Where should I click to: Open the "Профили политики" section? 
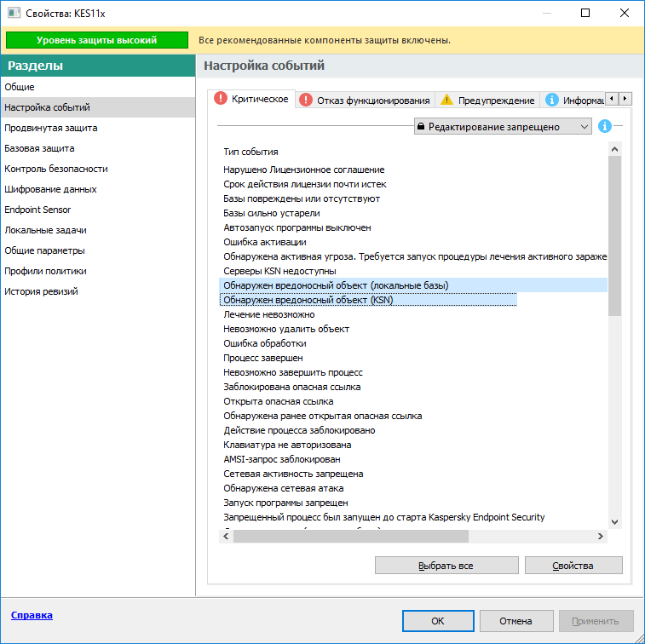coord(98,271)
